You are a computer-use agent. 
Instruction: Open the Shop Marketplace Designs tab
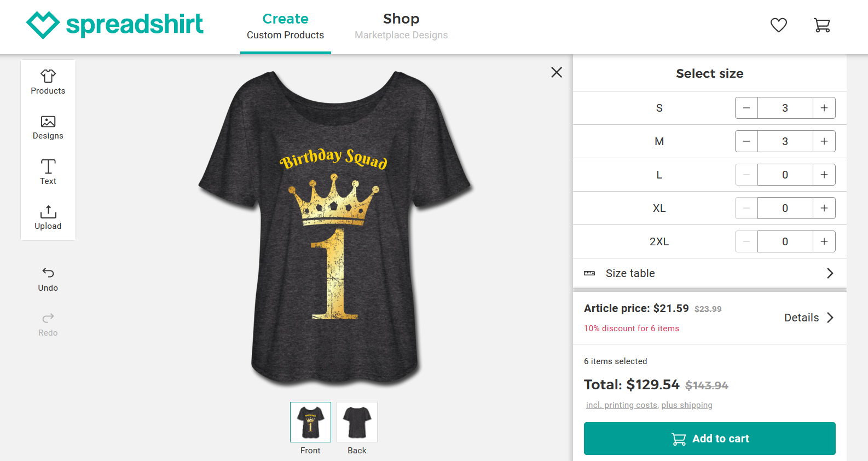[x=401, y=26]
